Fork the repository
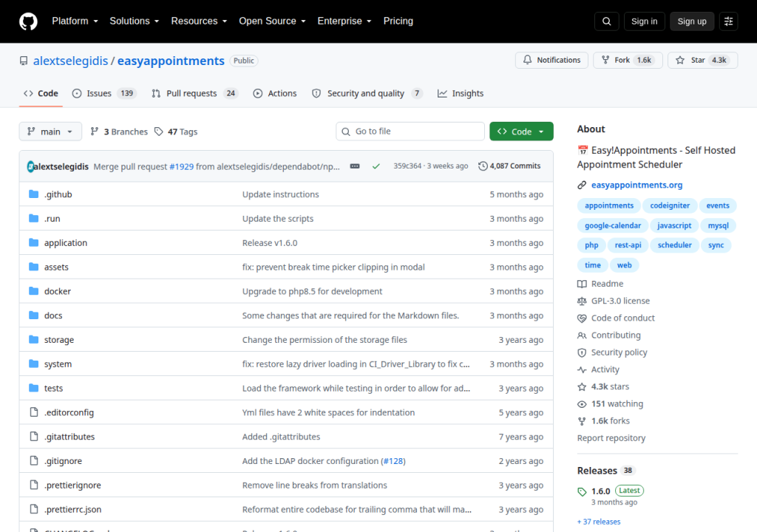The width and height of the screenshot is (757, 532). (628, 60)
